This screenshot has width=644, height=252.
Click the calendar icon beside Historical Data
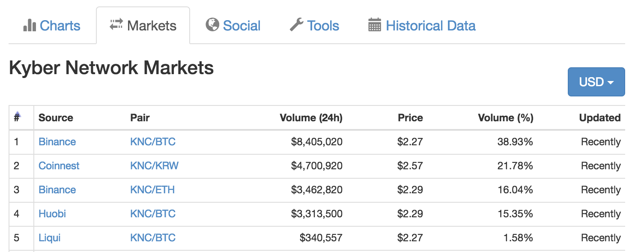point(374,25)
